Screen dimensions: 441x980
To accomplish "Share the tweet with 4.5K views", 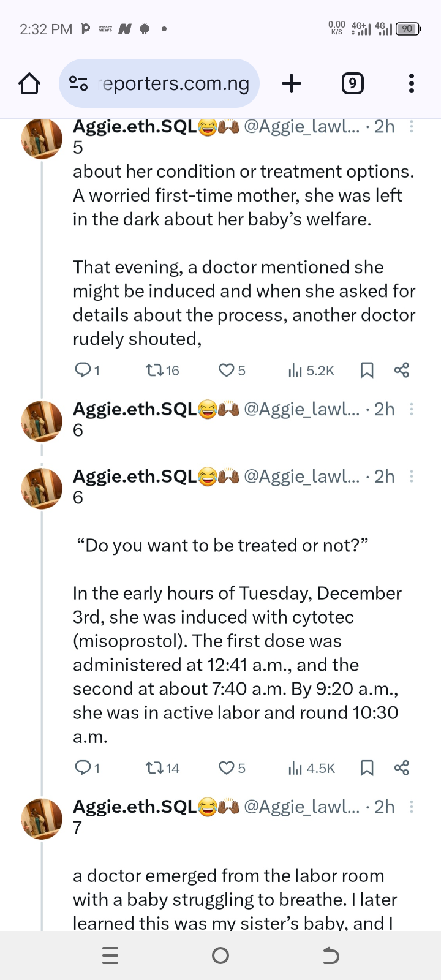I will pos(402,768).
